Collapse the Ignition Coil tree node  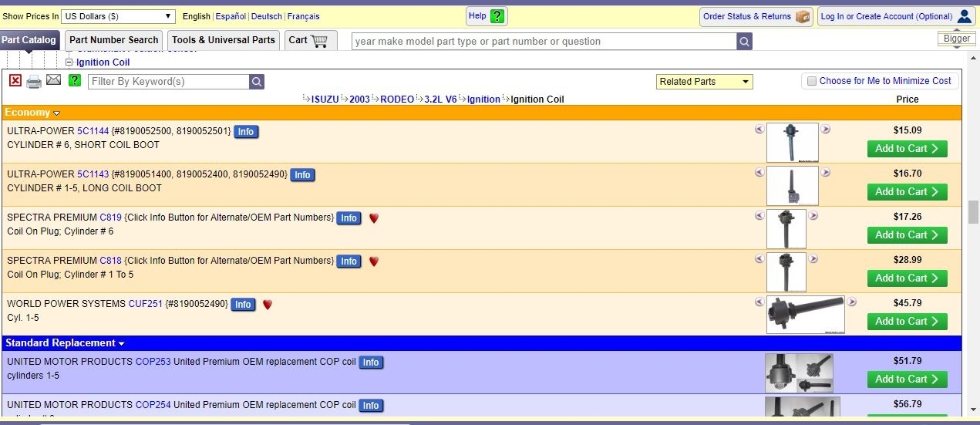[x=69, y=62]
